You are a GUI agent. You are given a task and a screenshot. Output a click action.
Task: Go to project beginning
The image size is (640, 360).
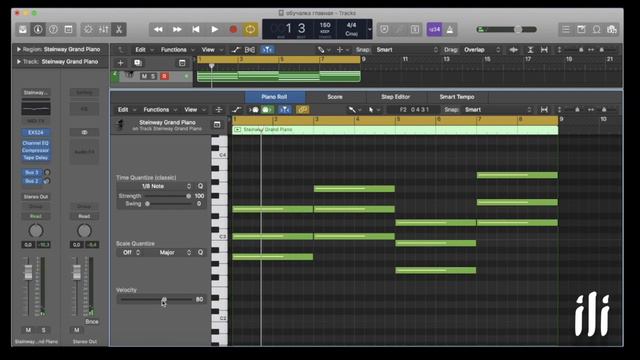point(196,29)
